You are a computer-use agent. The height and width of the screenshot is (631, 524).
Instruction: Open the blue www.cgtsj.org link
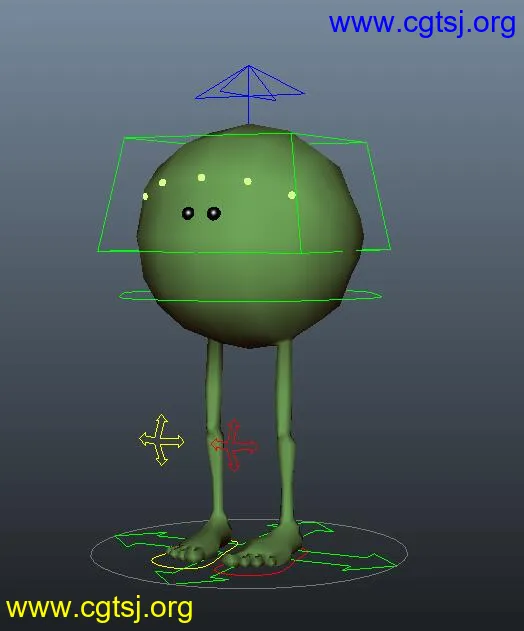pos(422,23)
